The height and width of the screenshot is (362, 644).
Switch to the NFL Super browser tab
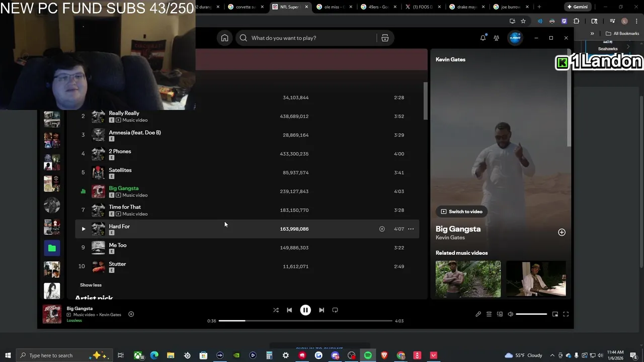(x=289, y=7)
